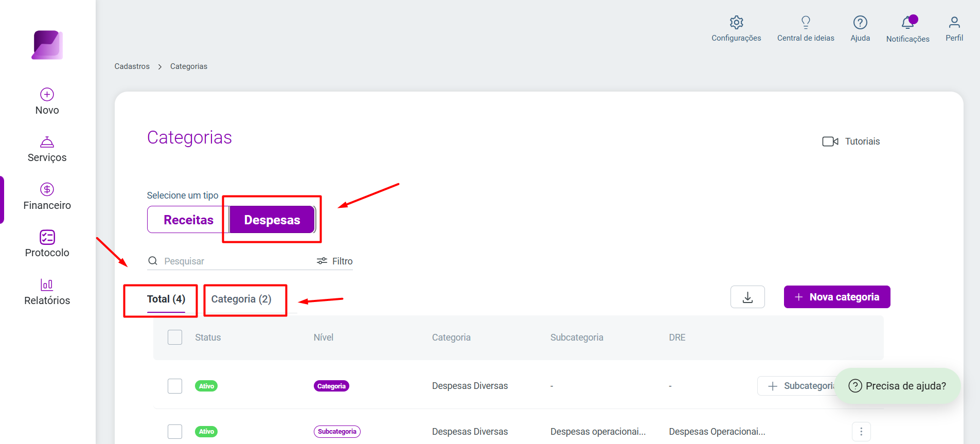Screen dimensions: 980x444
Task: Click the Nova categoria button
Action: tap(837, 297)
